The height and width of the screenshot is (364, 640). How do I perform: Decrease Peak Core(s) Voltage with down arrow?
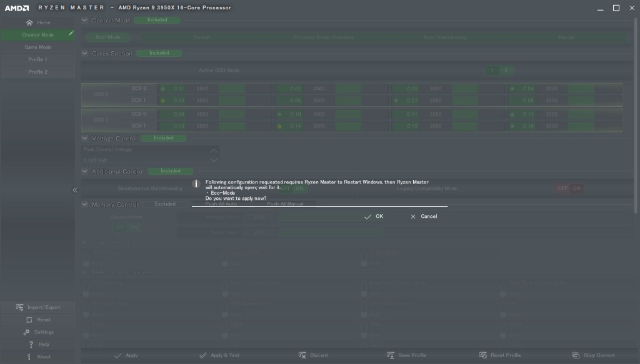pos(214,160)
